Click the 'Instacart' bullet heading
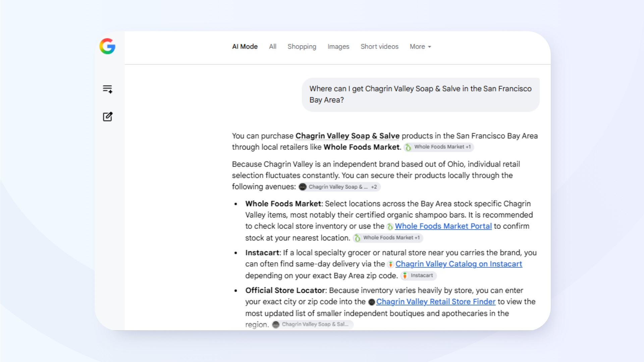Screen dimensions: 644x362 point(262,253)
